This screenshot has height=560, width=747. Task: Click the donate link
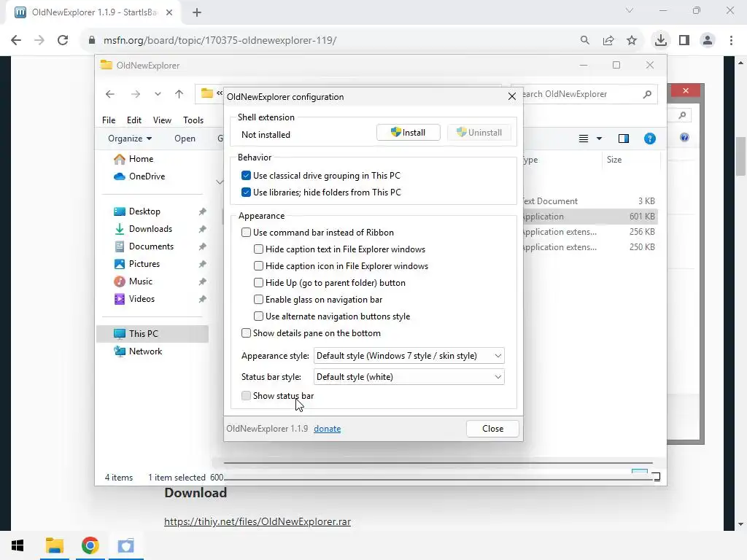328,429
